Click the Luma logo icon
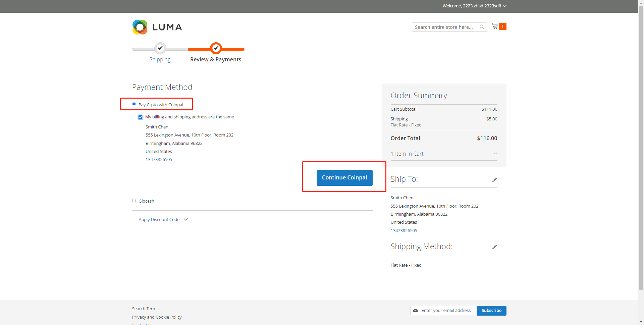The image size is (644, 325). pyautogui.click(x=140, y=27)
